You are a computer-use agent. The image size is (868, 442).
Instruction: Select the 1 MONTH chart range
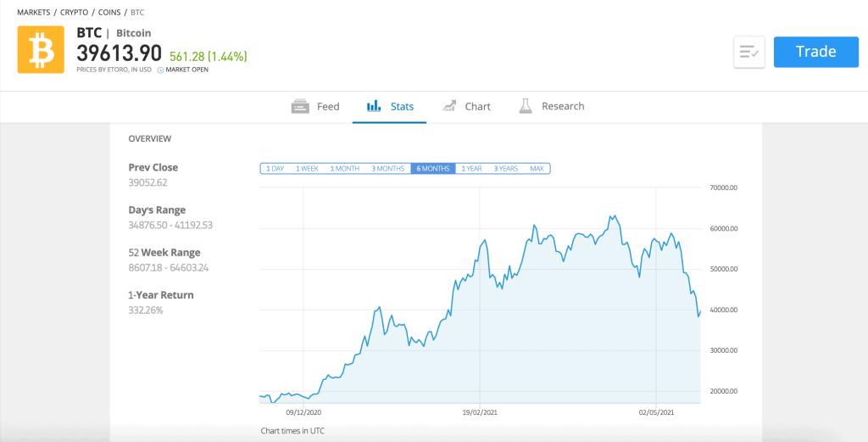tap(345, 168)
